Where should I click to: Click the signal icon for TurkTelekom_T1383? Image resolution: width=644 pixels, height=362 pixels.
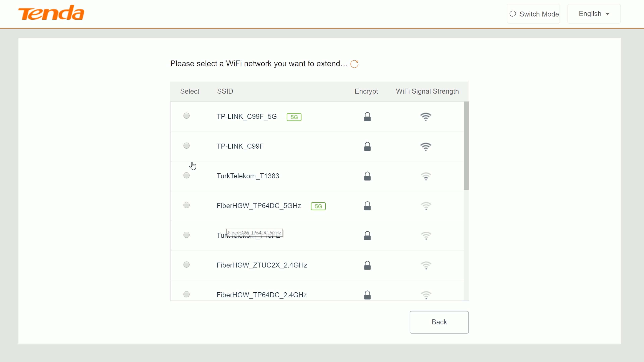click(x=426, y=176)
